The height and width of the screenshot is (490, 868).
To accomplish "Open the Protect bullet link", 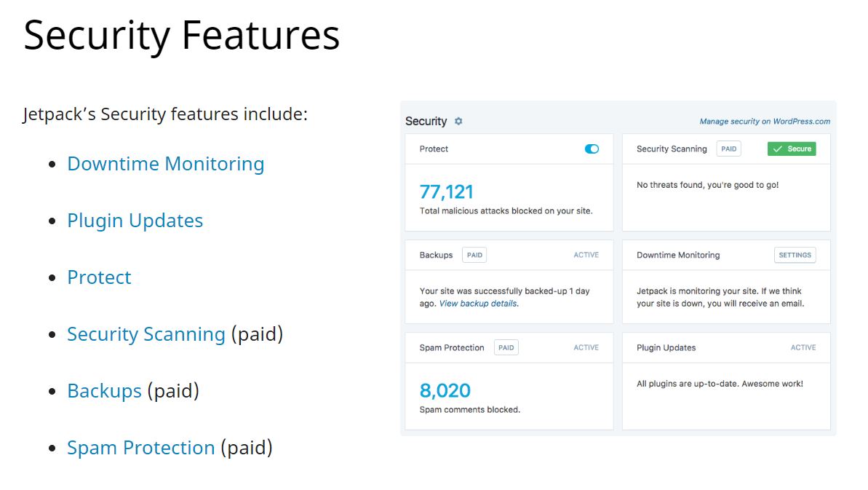I will (x=99, y=277).
